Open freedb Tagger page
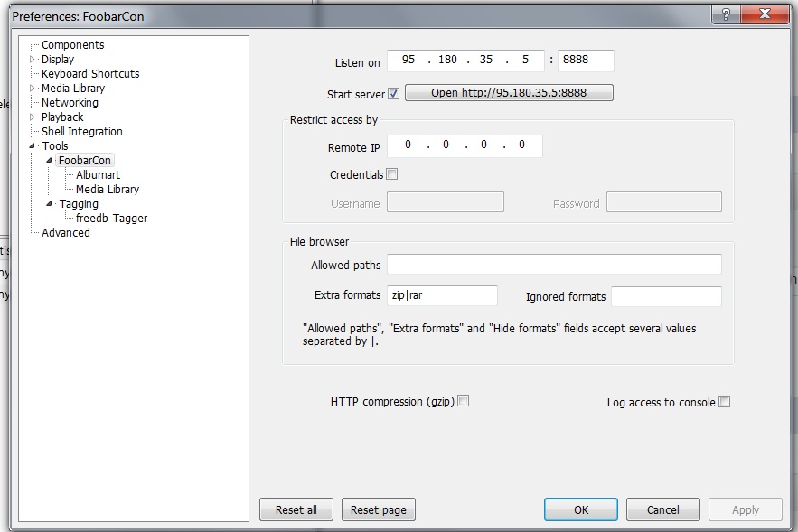Image resolution: width=798 pixels, height=532 pixels. [111, 219]
